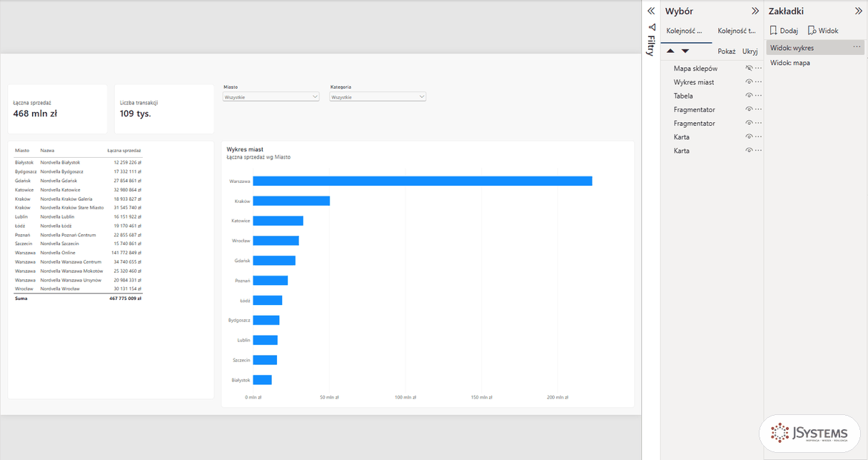This screenshot has height=460, width=868.
Task: Select the Białystok bar in the chart
Action: (x=263, y=380)
